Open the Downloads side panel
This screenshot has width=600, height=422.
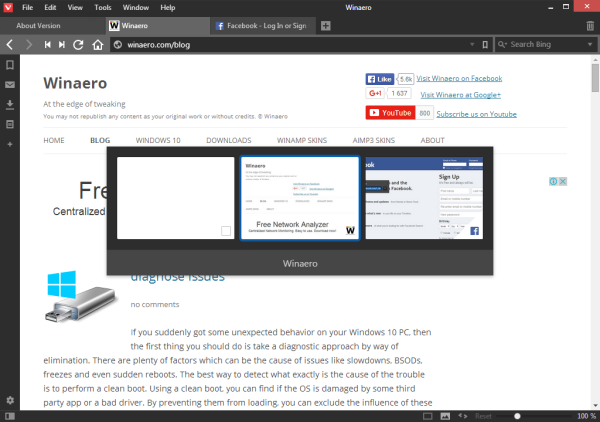click(10, 104)
